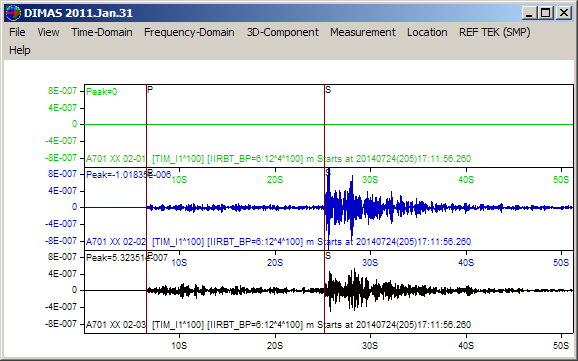This screenshot has height=361, width=578.
Task: Maximize the DIMAS window
Action: tap(546, 13)
